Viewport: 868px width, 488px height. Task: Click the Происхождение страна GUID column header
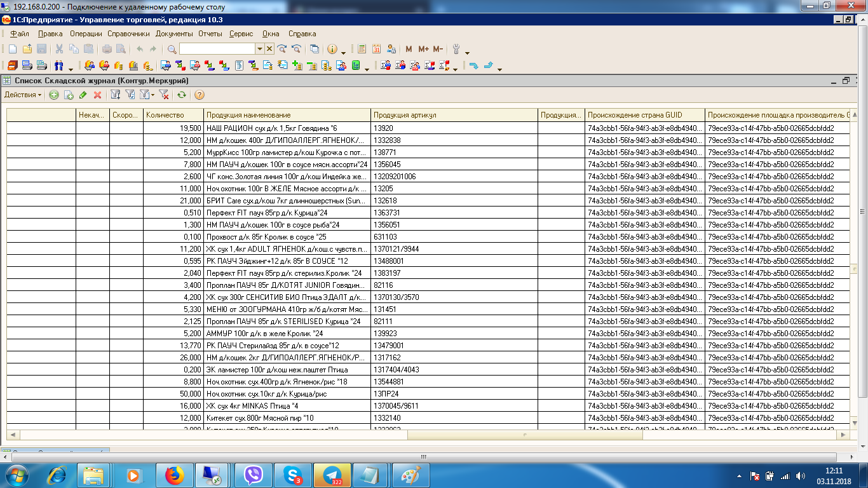(x=645, y=115)
